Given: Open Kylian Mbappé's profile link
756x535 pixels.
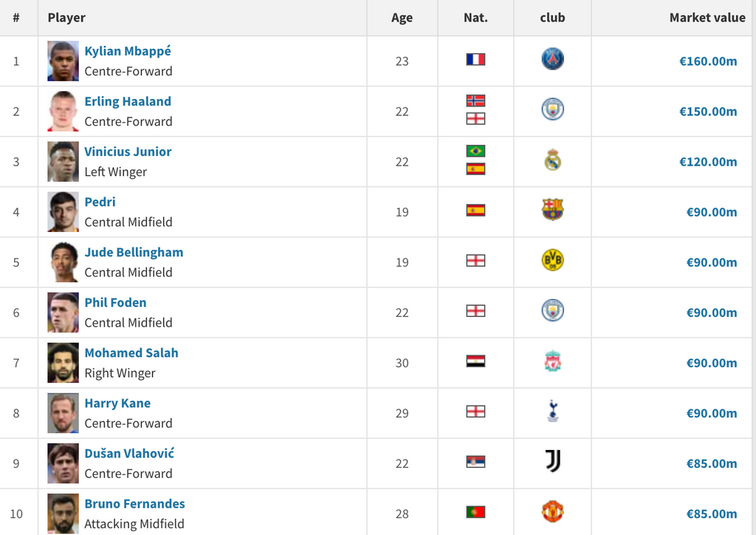Looking at the screenshot, I should point(128,51).
